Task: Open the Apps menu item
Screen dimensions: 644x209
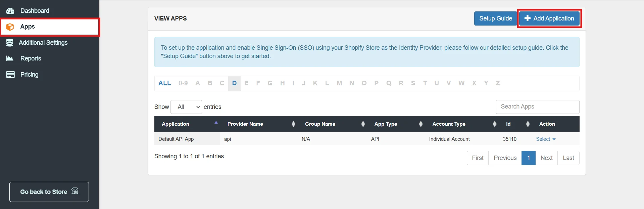Action: tap(50, 27)
